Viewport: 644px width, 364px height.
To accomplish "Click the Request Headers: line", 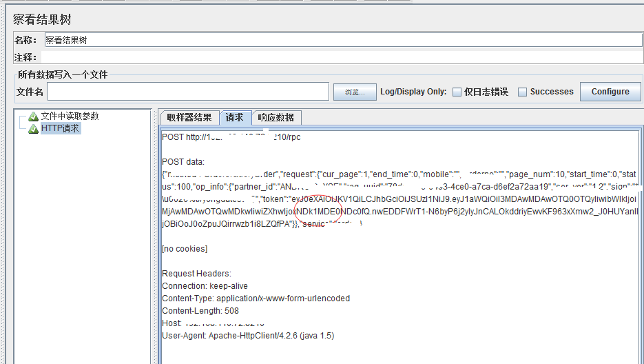I will [x=197, y=274].
